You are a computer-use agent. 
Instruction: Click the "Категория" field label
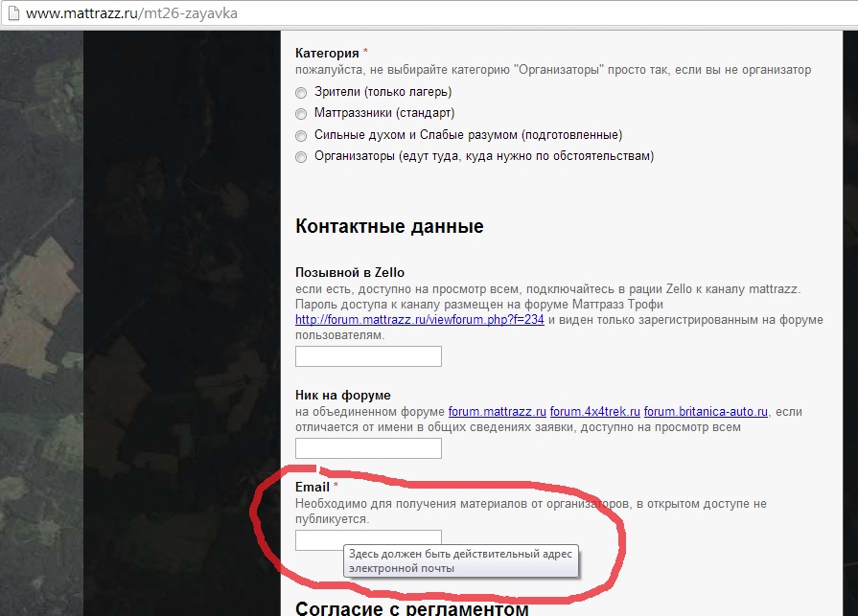coord(327,54)
